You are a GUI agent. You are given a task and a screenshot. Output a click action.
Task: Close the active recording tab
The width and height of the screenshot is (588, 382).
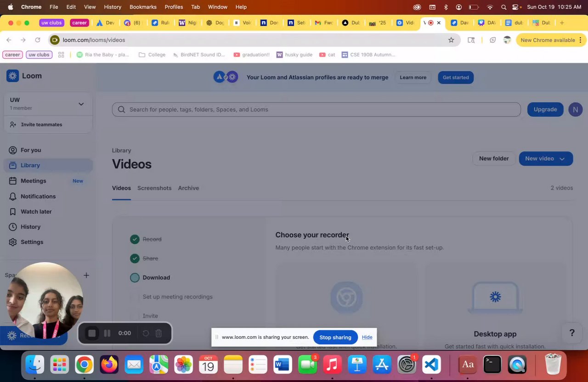439,22
